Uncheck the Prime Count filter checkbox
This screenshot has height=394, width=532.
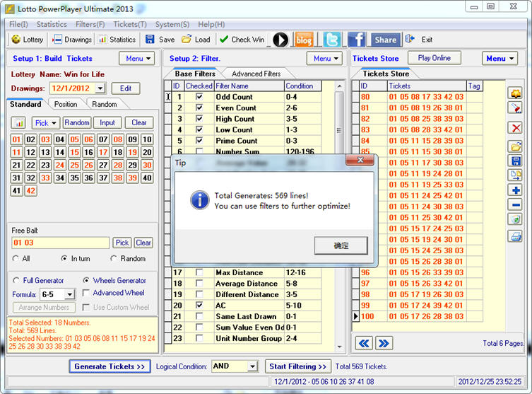point(199,140)
